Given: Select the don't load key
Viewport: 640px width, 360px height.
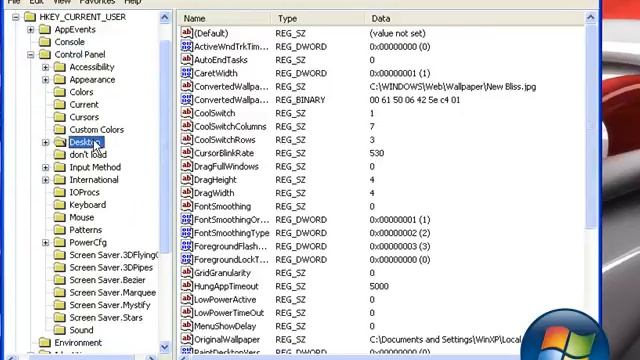Looking at the screenshot, I should click(x=88, y=155).
